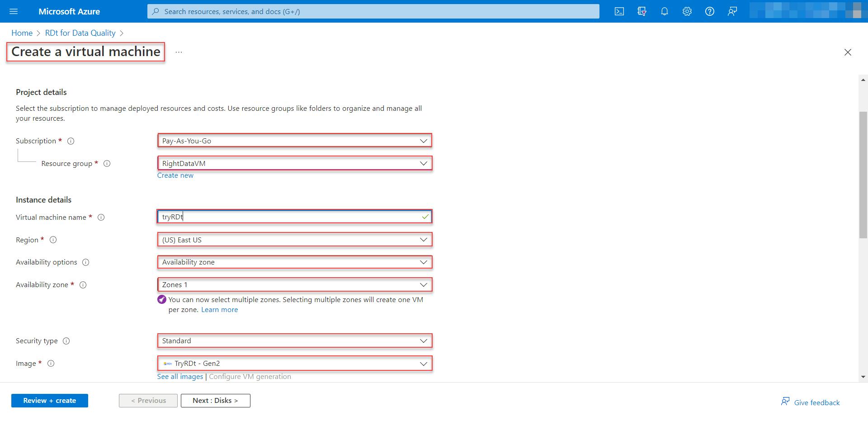Image resolution: width=868 pixels, height=421 pixels.
Task: Click the search magnifier in the search bar
Action: pos(156,11)
